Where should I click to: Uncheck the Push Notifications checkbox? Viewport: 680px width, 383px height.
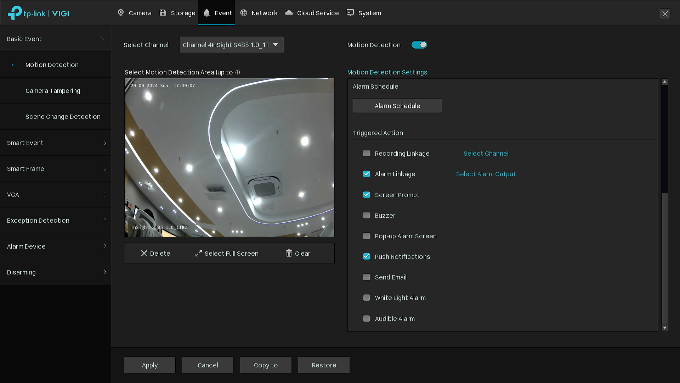coord(366,256)
